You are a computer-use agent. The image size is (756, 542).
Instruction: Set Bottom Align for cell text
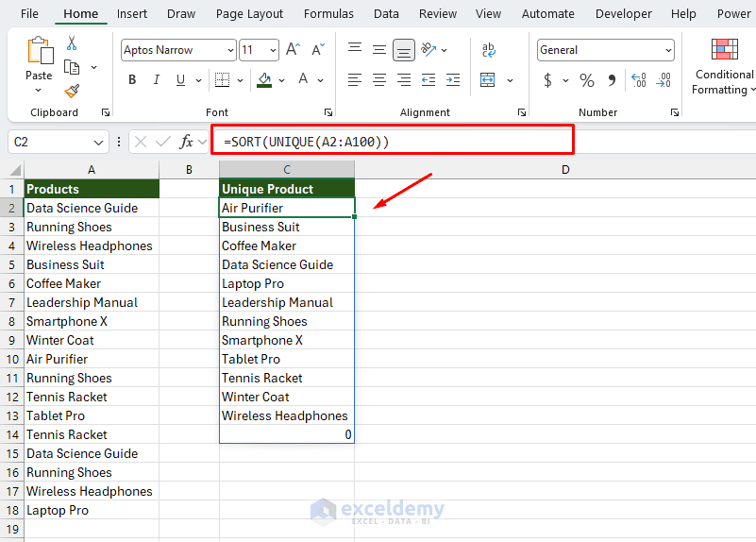click(x=404, y=50)
